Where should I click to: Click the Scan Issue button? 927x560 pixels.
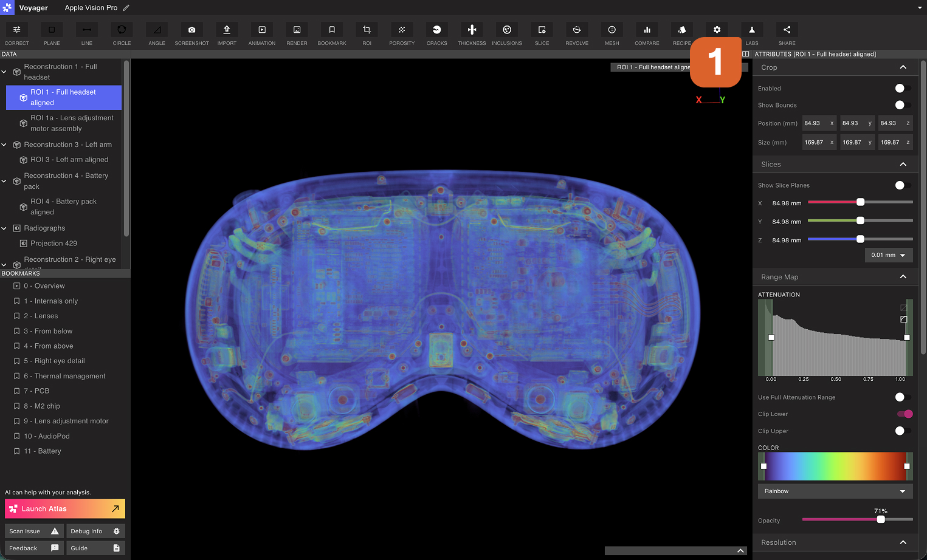(33, 531)
